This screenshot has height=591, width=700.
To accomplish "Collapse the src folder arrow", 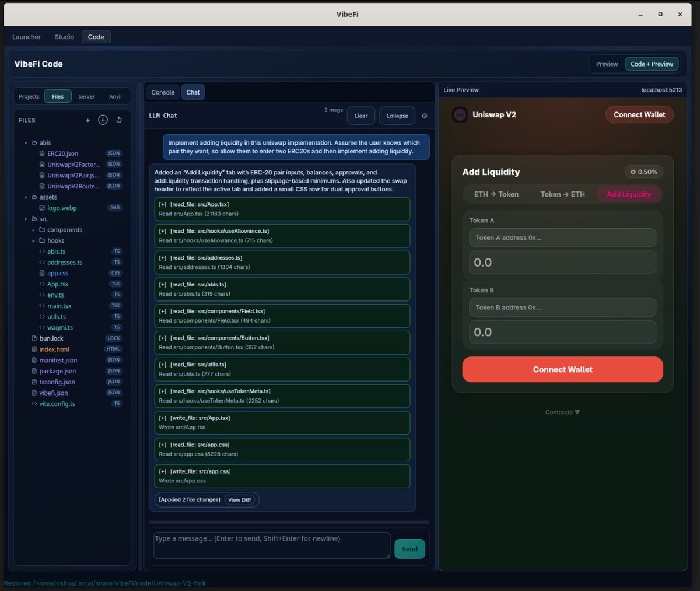I will pos(26,219).
